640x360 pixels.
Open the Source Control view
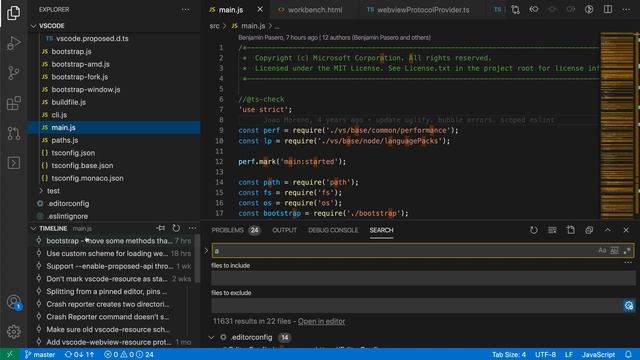[x=13, y=73]
